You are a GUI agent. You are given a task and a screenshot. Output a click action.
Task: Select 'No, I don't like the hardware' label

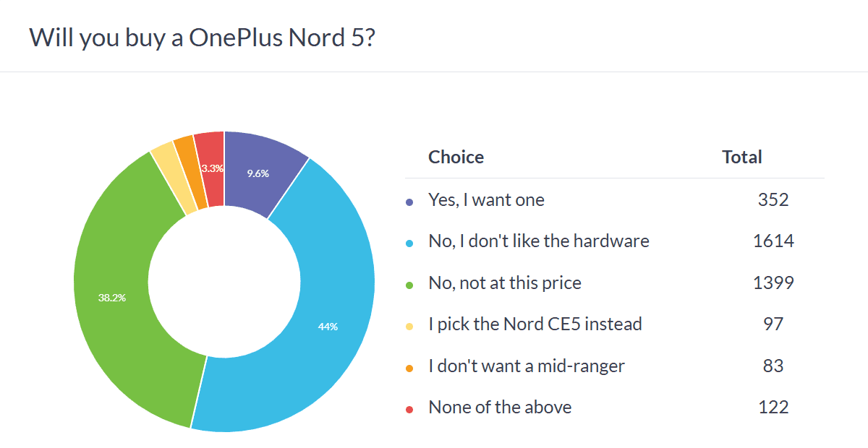(539, 241)
